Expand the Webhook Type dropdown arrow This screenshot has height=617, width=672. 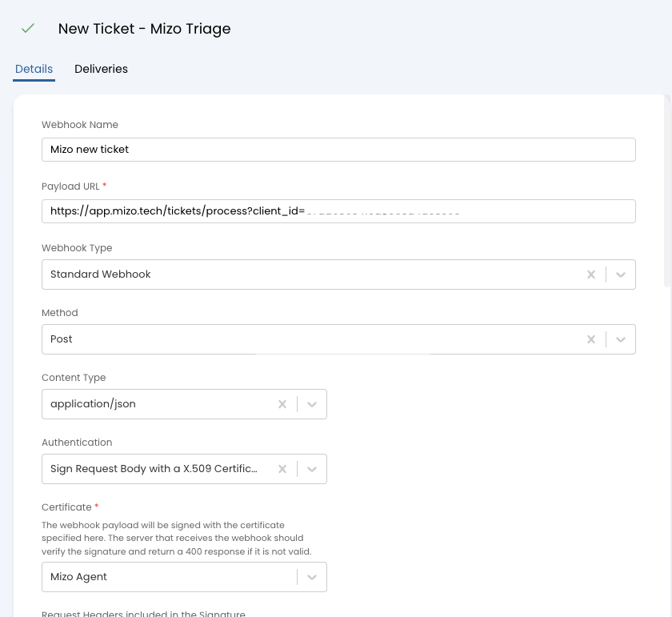pyautogui.click(x=621, y=274)
